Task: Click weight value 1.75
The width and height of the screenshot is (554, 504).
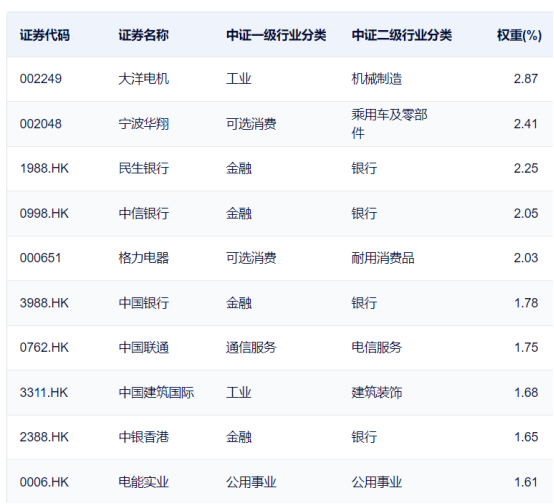Action: (526, 347)
